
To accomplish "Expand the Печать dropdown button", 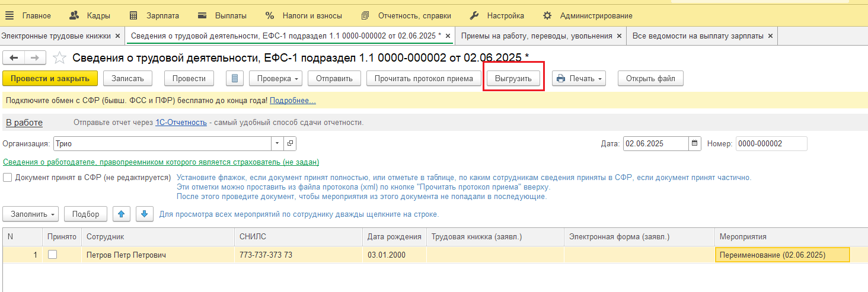I will [x=579, y=78].
